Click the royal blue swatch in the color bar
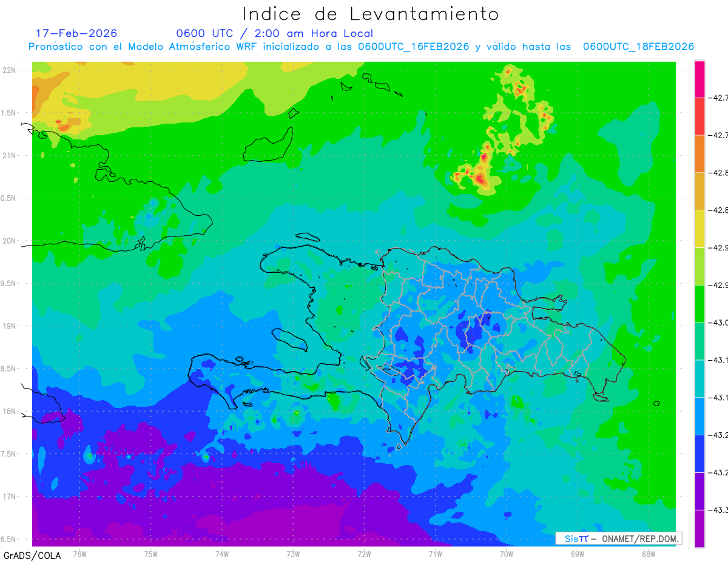Screen dimensions: 728x562 point(699,454)
